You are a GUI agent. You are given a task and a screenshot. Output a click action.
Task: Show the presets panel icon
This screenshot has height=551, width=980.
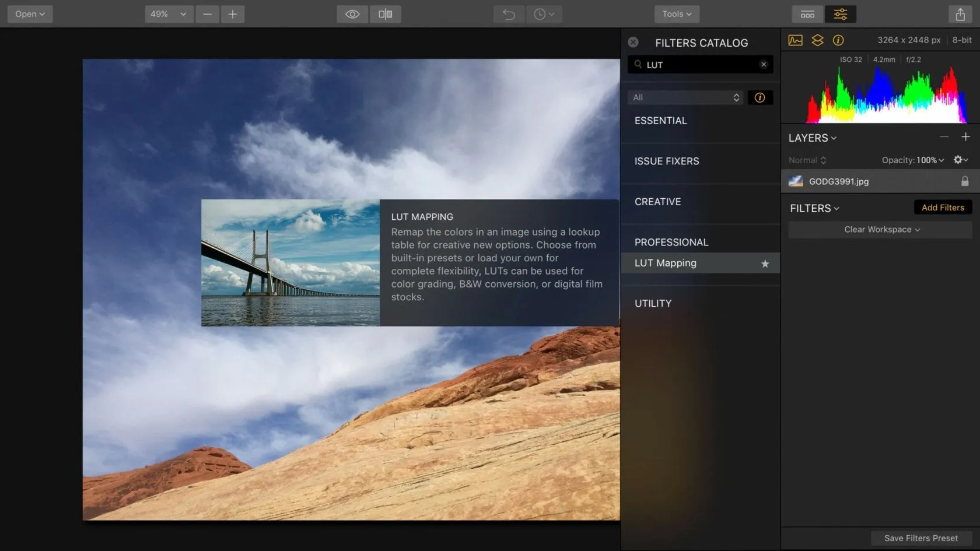coord(807,14)
